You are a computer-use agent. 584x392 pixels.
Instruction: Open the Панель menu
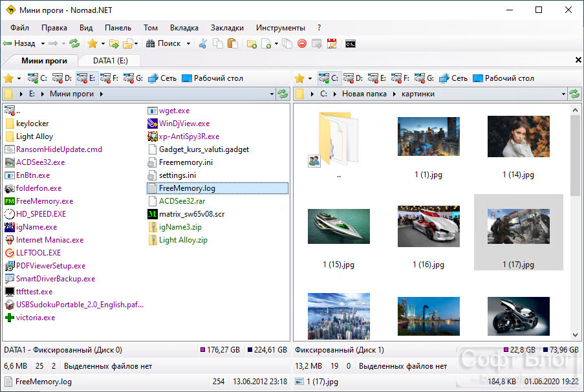pyautogui.click(x=118, y=28)
